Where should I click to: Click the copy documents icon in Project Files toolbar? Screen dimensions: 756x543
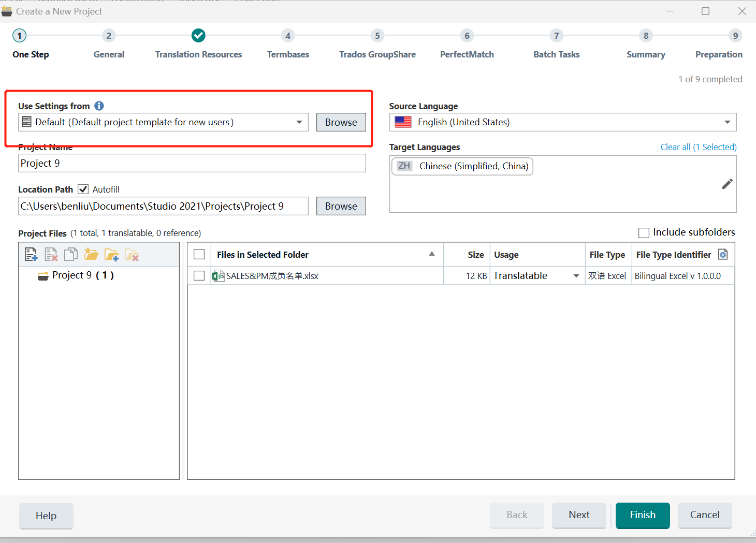[71, 254]
